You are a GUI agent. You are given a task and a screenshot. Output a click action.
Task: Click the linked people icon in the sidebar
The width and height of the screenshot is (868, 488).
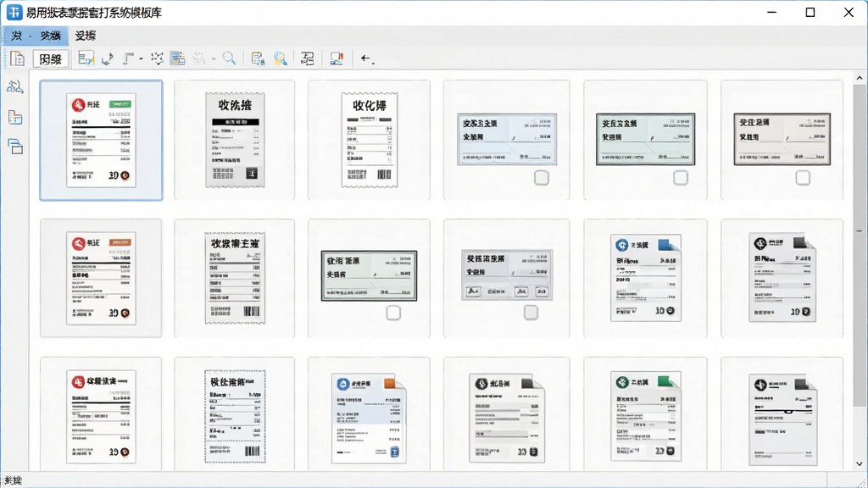pos(15,87)
